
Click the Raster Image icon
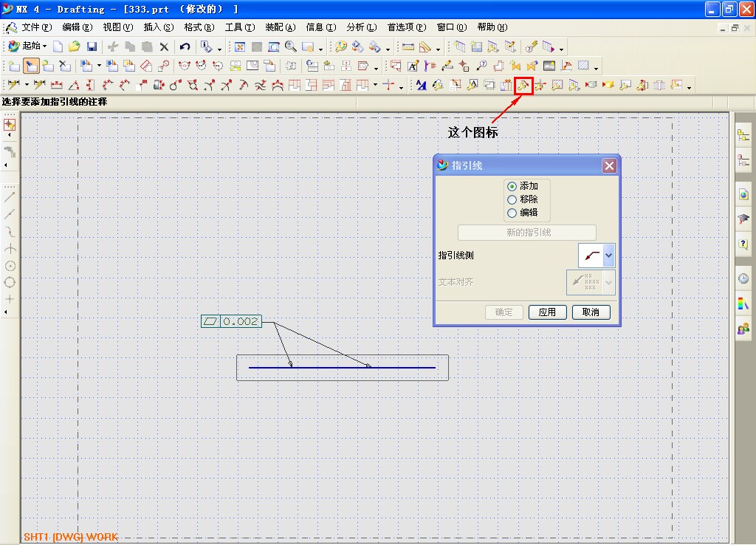549,66
